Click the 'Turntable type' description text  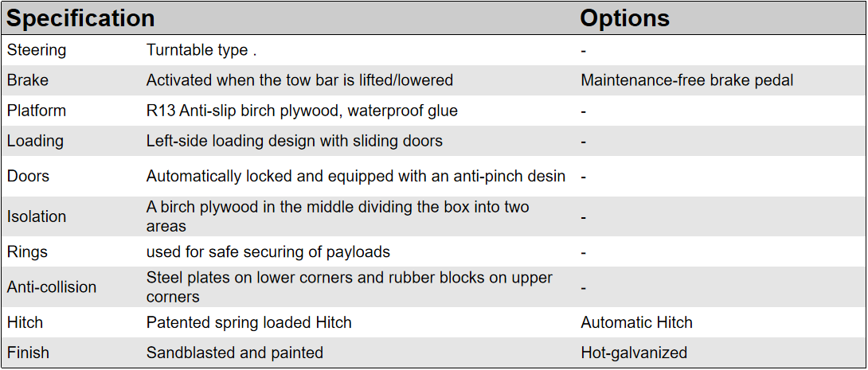[201, 50]
